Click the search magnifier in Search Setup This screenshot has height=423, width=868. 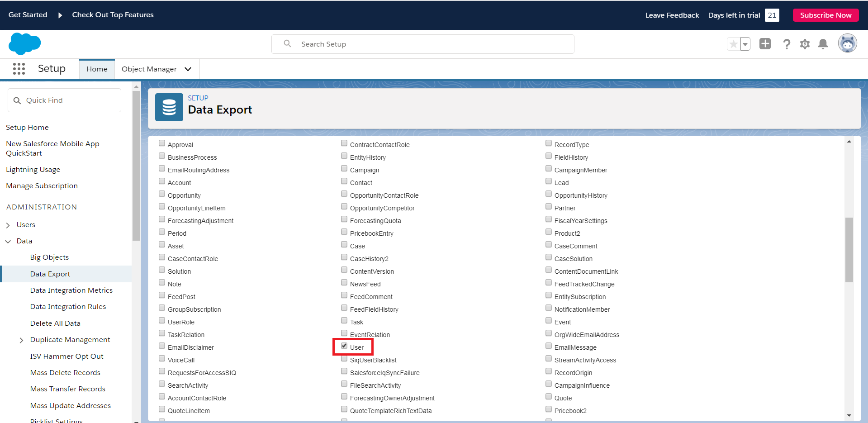(287, 43)
